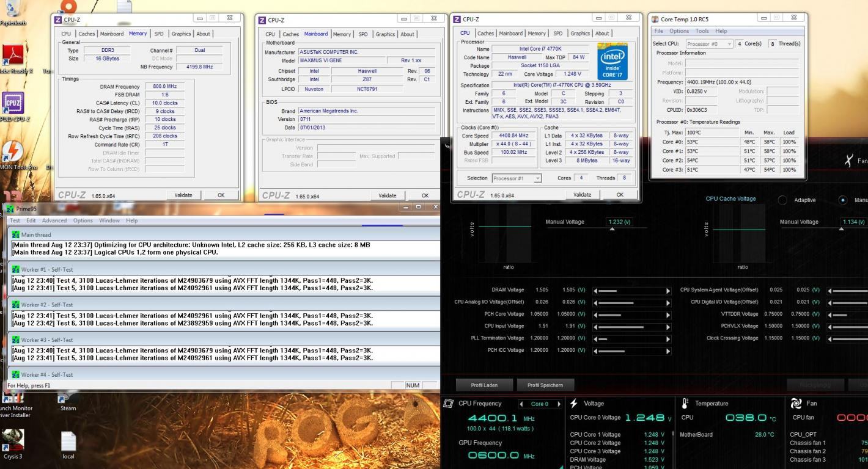Image resolution: width=868 pixels, height=469 pixels.
Task: Click the Voltage lightning bolt icon
Action: pyautogui.click(x=573, y=404)
